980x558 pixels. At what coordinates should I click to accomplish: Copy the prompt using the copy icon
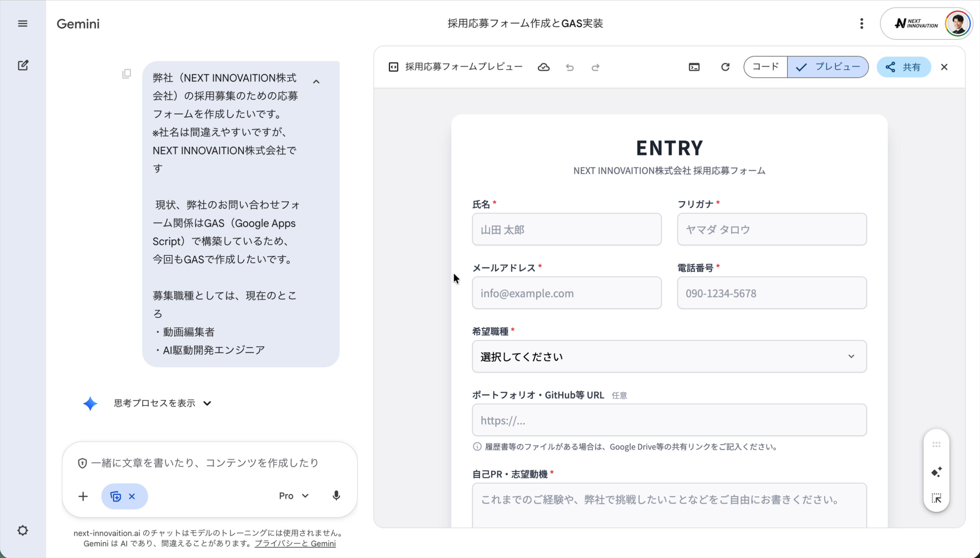click(x=127, y=74)
